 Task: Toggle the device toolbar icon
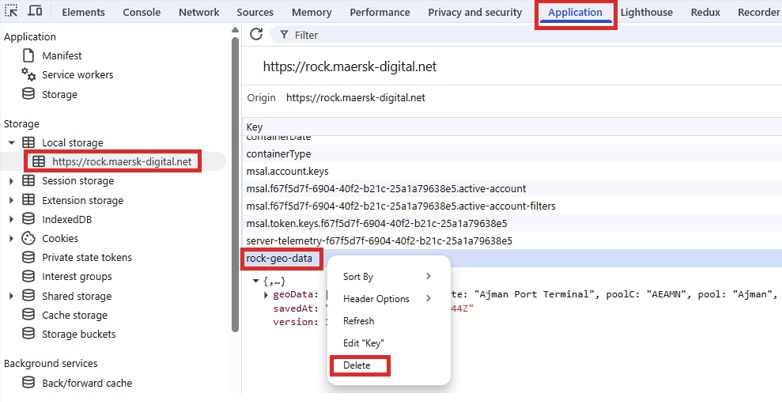pos(35,12)
